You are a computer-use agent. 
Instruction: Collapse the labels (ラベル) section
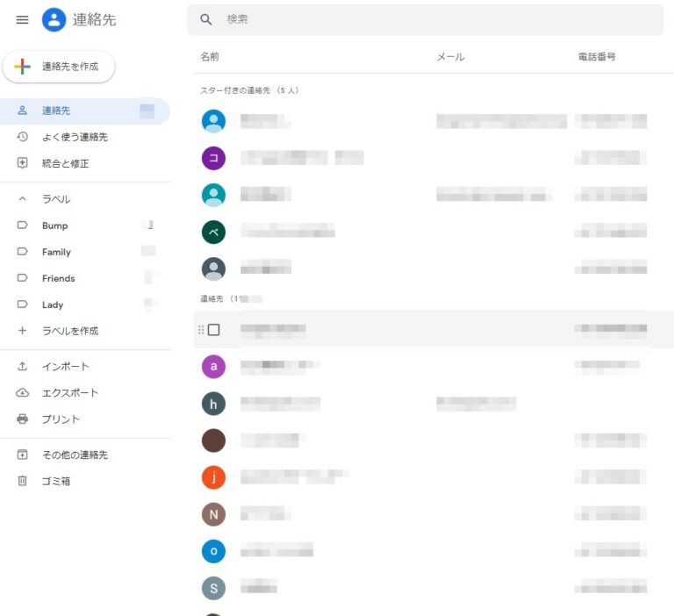click(x=23, y=199)
